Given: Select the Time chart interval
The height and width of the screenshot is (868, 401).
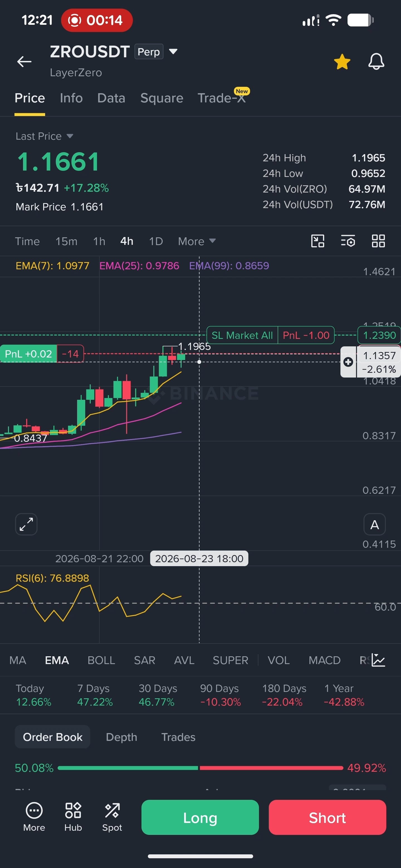Looking at the screenshot, I should [27, 241].
